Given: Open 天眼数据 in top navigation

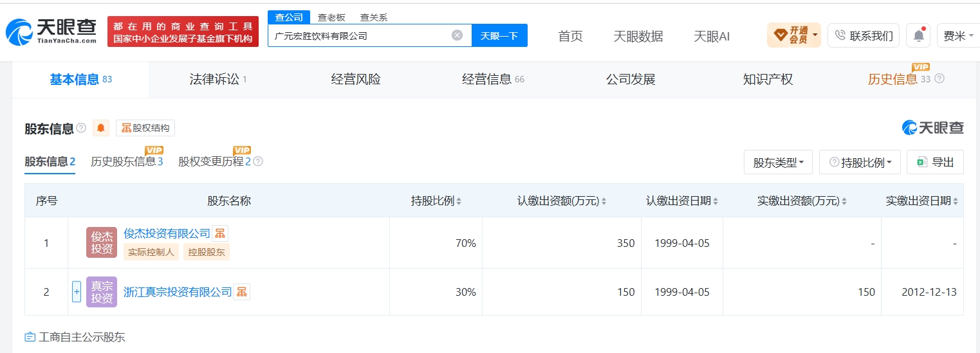Looking at the screenshot, I should [x=638, y=36].
